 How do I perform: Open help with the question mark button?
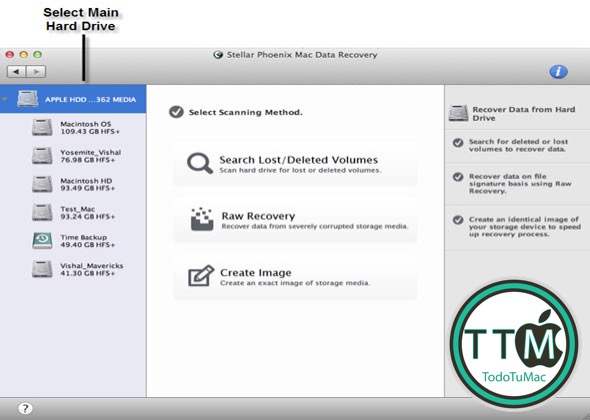pos(25,408)
